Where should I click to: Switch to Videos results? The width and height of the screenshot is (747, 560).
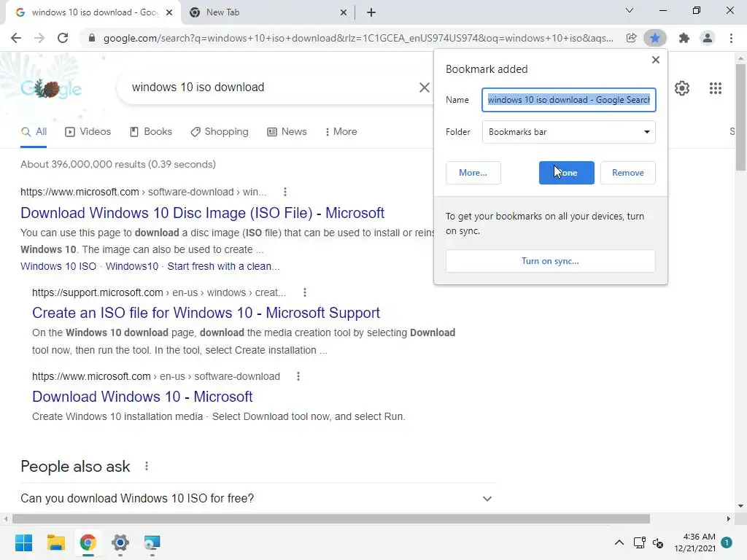tap(88, 132)
